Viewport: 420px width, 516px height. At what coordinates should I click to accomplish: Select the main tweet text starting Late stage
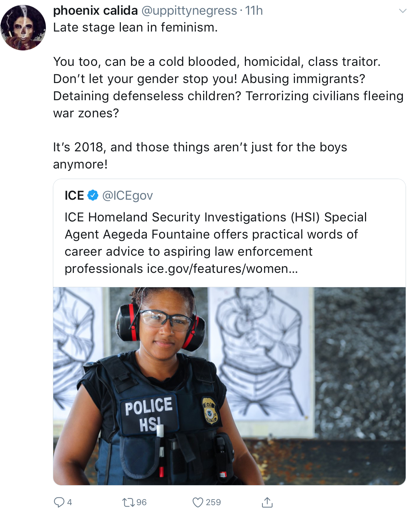(x=228, y=96)
